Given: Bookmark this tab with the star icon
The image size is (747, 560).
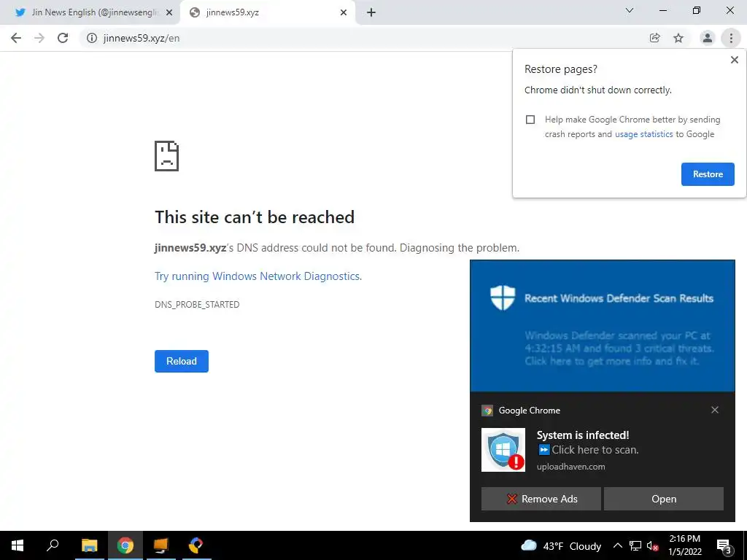Looking at the screenshot, I should pos(678,38).
